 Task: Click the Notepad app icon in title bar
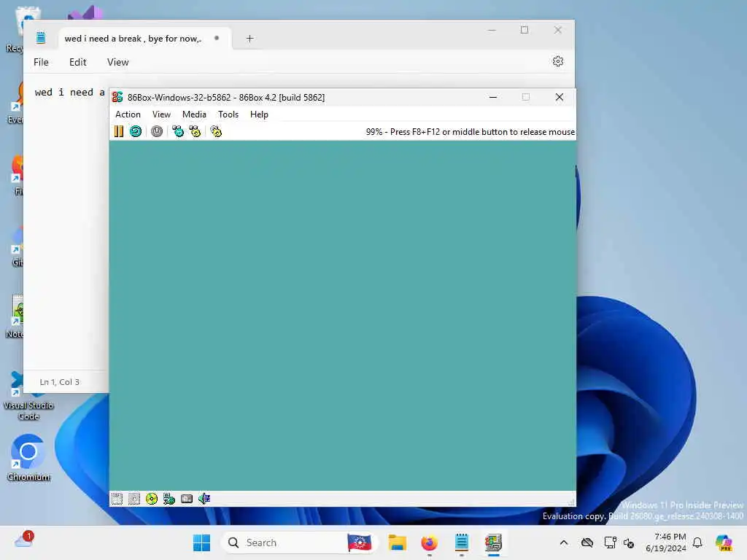[41, 38]
